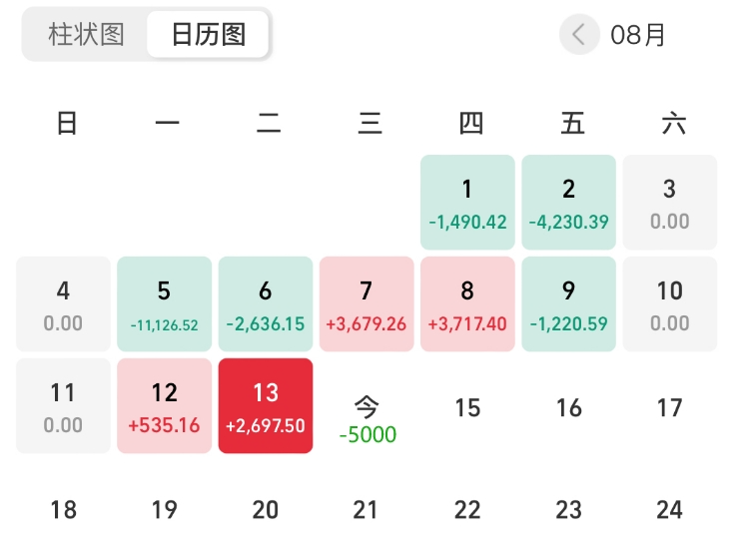Select date 15 in calendar
Screen dimensions: 746x560
[467, 408]
